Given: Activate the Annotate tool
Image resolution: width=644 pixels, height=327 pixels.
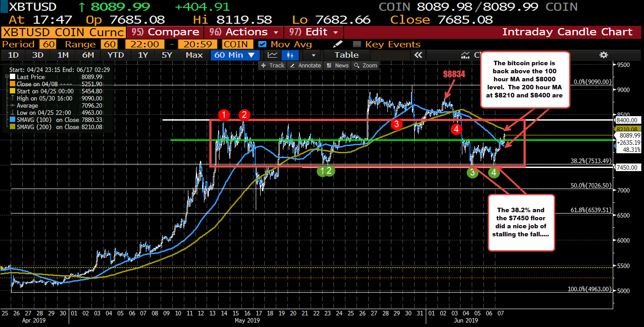Looking at the screenshot, I should (x=305, y=65).
